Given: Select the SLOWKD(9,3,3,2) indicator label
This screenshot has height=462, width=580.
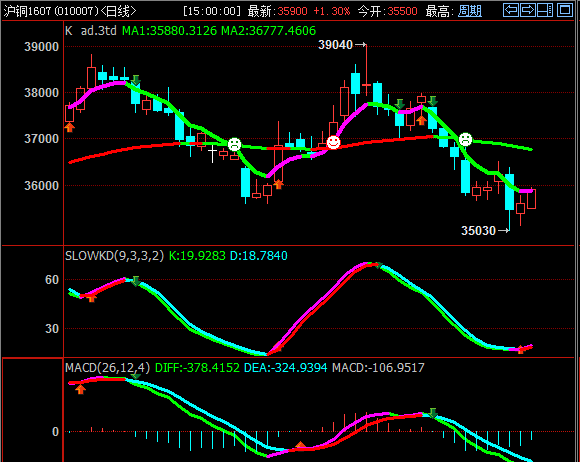Looking at the screenshot, I should coord(114,256).
